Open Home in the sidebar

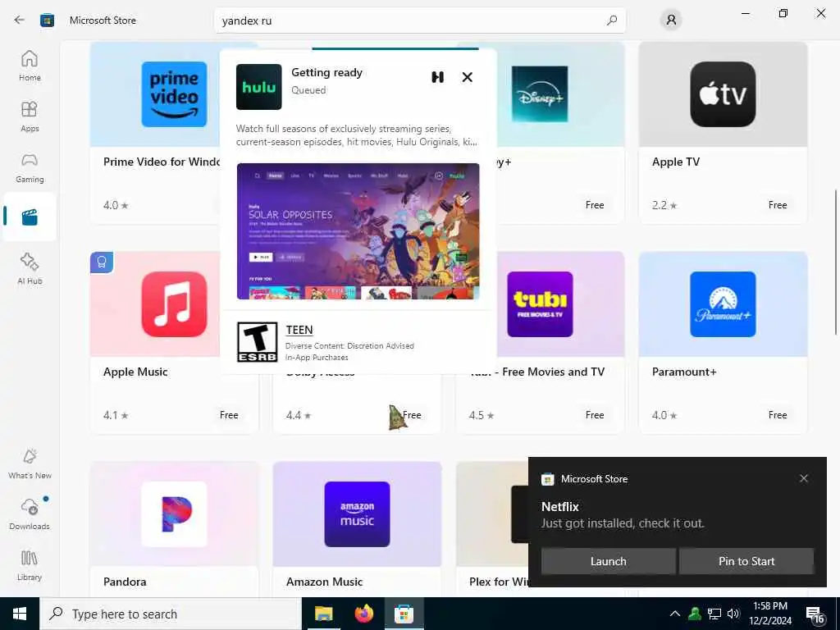click(x=30, y=66)
